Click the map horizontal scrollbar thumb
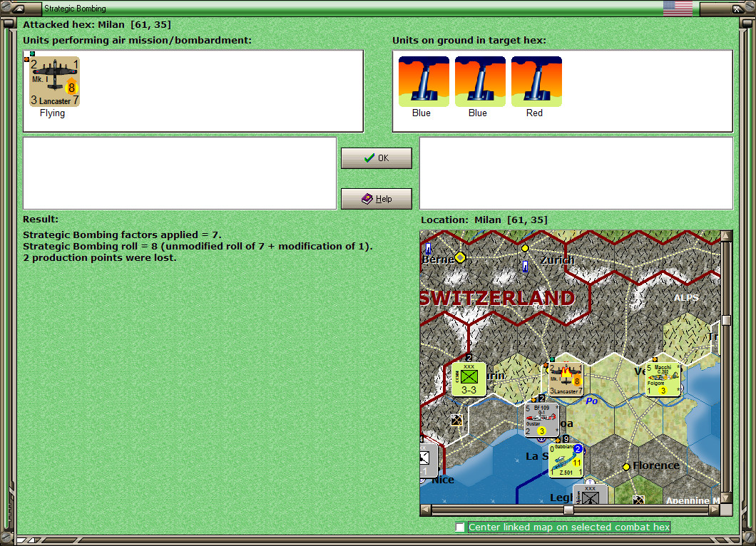Viewport: 756px width, 546px height. tap(569, 510)
